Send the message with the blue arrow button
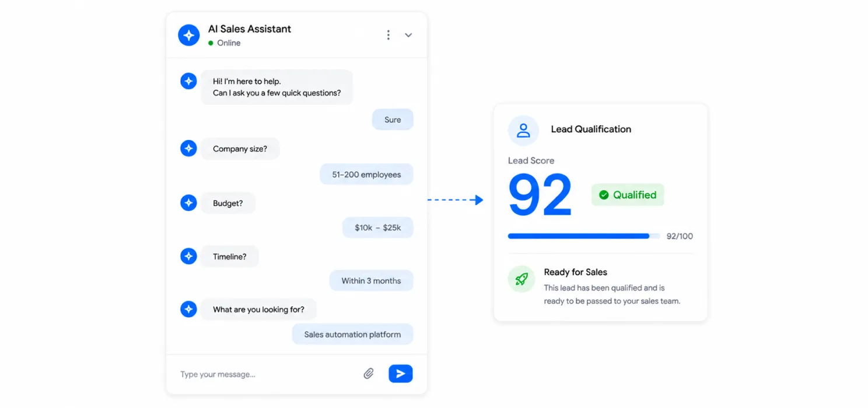The height and width of the screenshot is (408, 868). click(401, 374)
